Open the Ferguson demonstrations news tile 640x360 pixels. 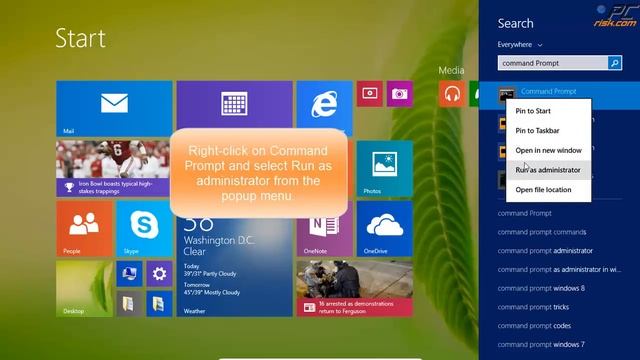point(355,289)
